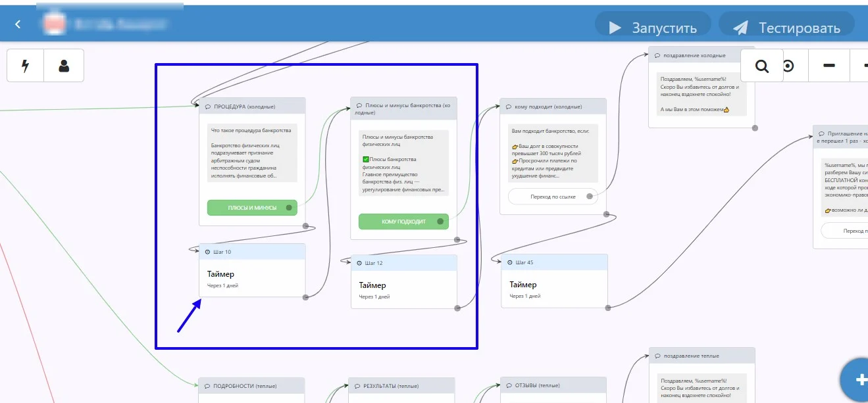Click Тестировать button
The width and height of the screenshot is (868, 403).
[786, 28]
